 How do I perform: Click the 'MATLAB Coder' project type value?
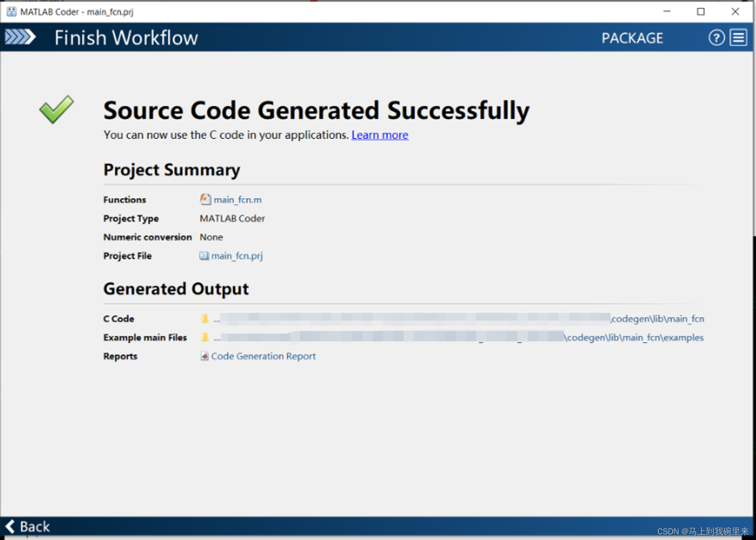point(232,218)
